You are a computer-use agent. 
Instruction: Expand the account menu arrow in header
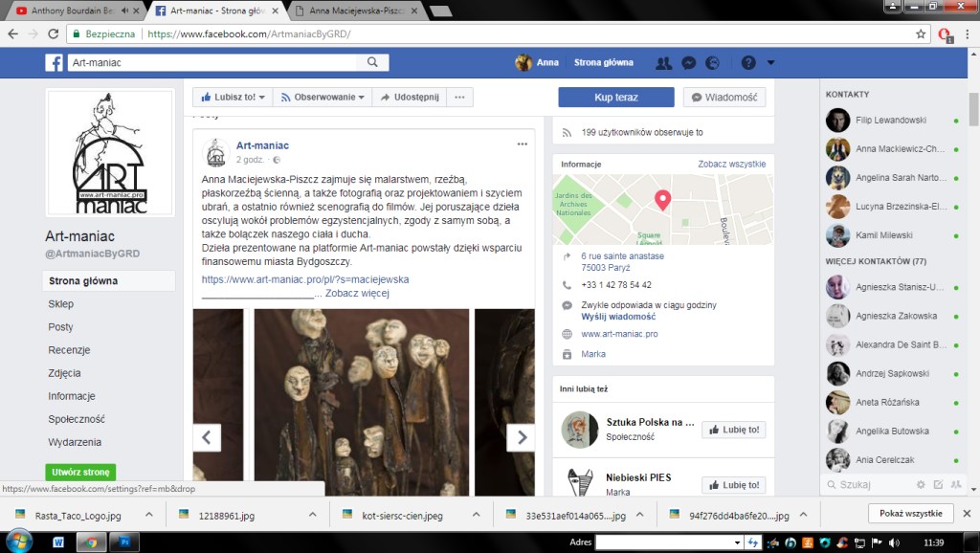click(771, 63)
